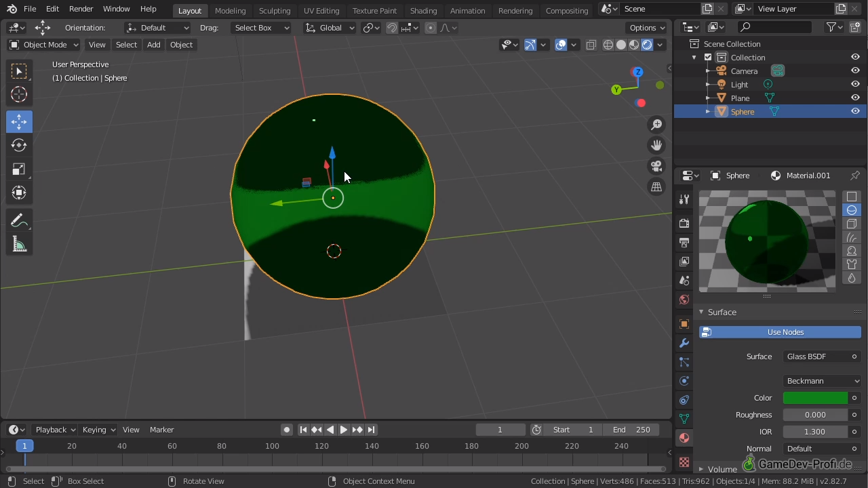Screen dimensions: 868x488
Task: Switch to wireframe viewport shading
Action: coord(608,45)
